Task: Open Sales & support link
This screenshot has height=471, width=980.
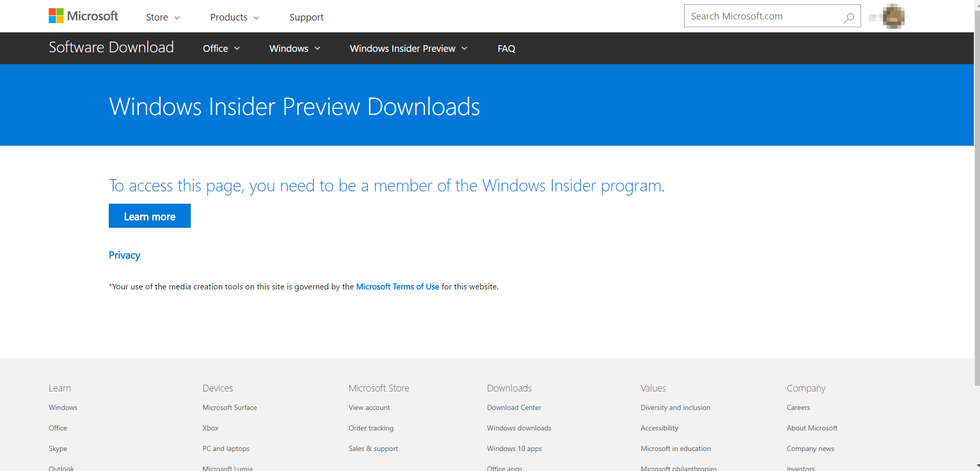Action: (x=373, y=448)
